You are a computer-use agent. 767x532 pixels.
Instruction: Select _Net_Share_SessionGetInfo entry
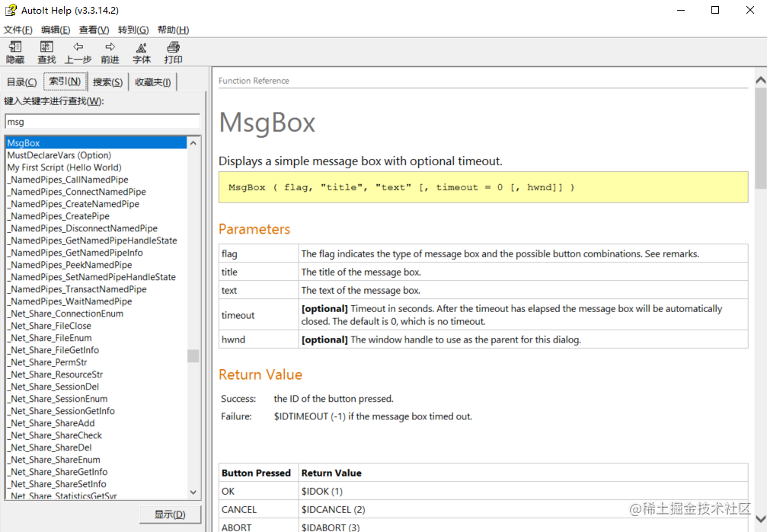click(61, 411)
